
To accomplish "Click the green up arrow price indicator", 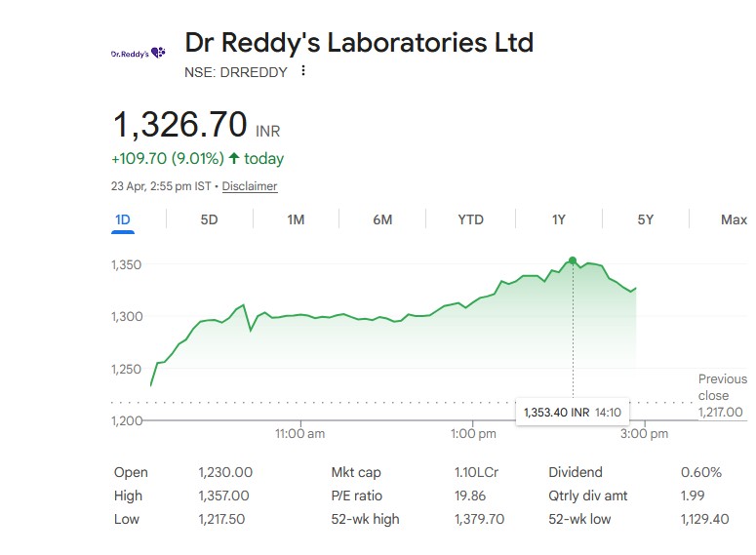I will [234, 158].
